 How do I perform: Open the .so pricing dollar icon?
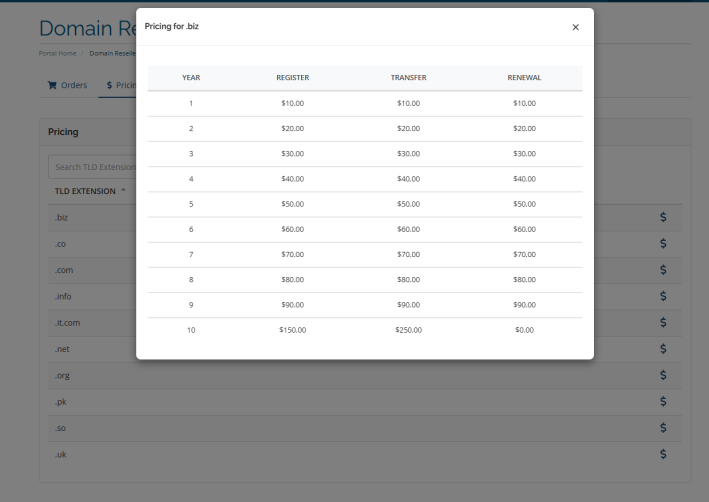click(663, 428)
